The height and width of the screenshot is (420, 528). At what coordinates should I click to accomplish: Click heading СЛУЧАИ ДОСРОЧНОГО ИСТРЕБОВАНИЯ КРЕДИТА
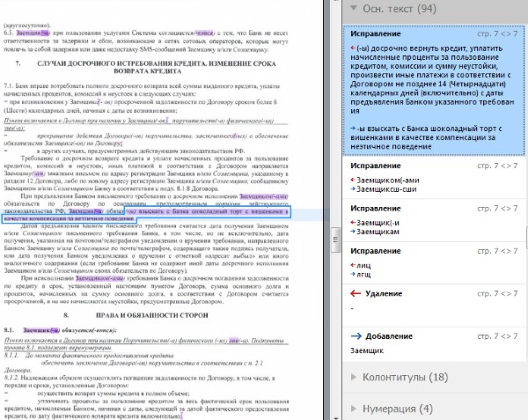tap(157, 63)
